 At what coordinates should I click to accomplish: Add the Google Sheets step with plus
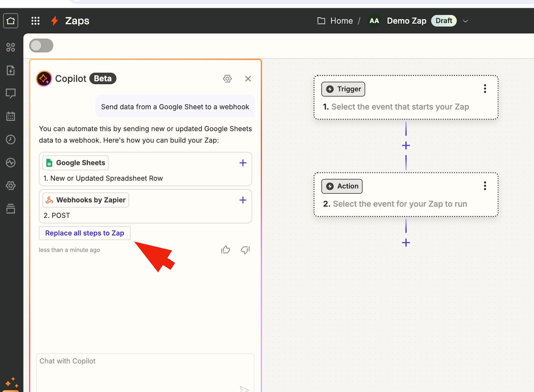(x=243, y=163)
